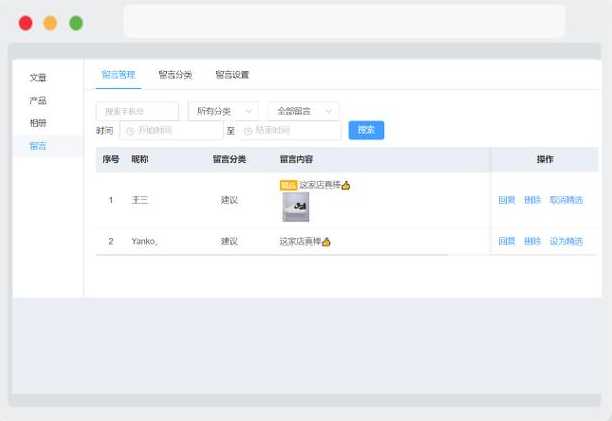
Task: Click the 序号 column header
Action: point(111,159)
